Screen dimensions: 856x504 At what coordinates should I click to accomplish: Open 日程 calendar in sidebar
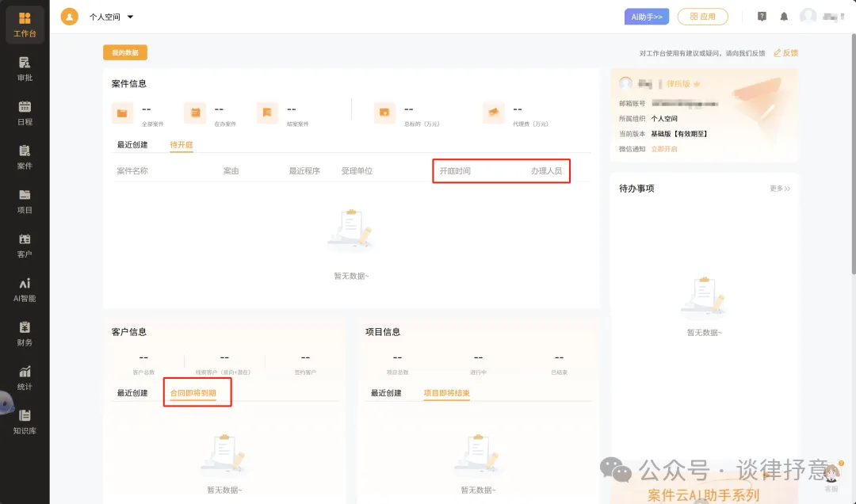point(25,113)
